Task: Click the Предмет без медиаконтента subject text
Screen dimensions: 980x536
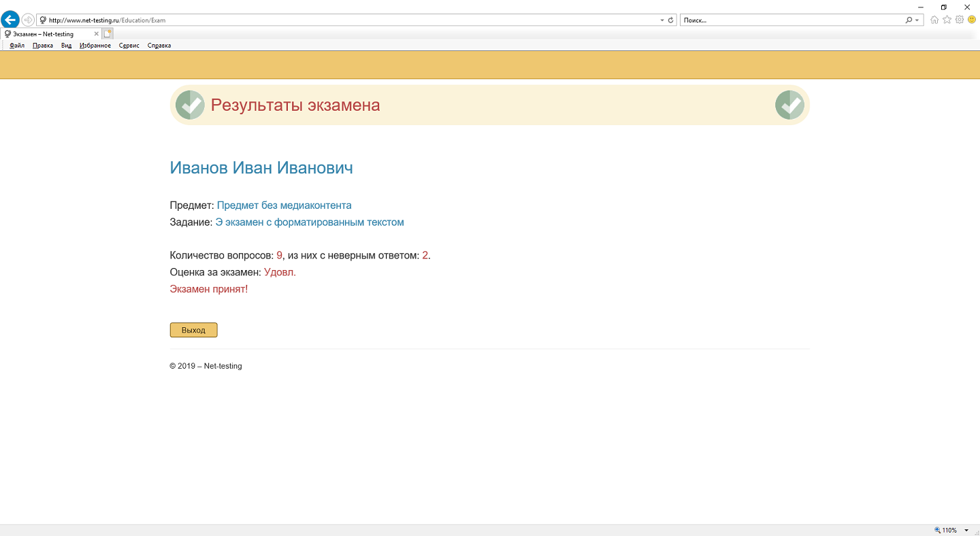Action: pyautogui.click(x=284, y=205)
